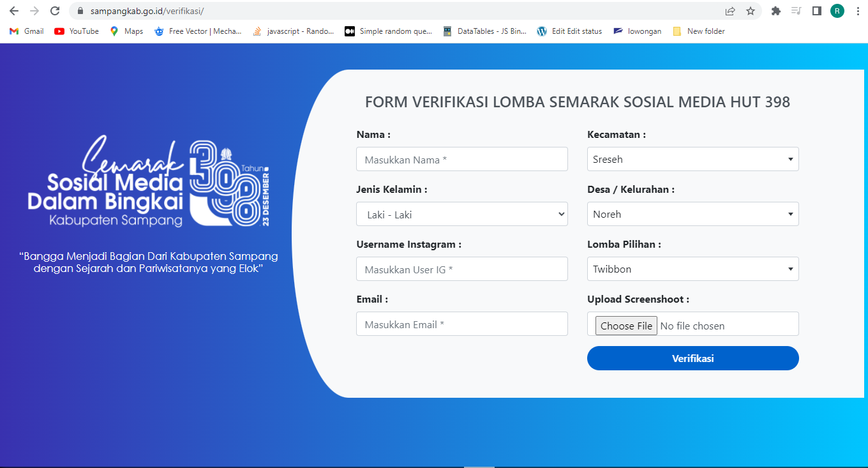Open Gmail bookmark
The image size is (868, 468).
[27, 31]
